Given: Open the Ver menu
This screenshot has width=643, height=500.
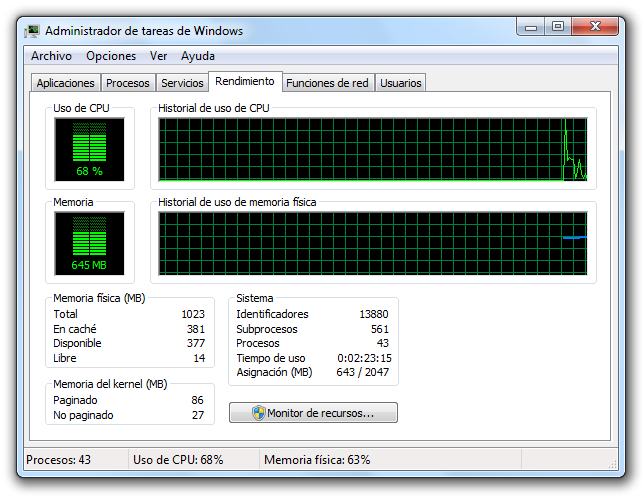Looking at the screenshot, I should (158, 56).
